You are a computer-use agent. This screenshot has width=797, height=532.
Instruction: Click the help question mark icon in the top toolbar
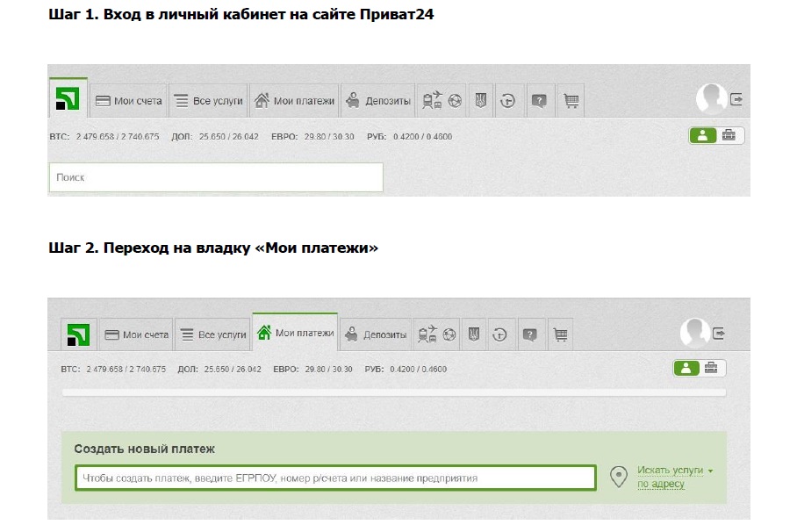pyautogui.click(x=539, y=101)
